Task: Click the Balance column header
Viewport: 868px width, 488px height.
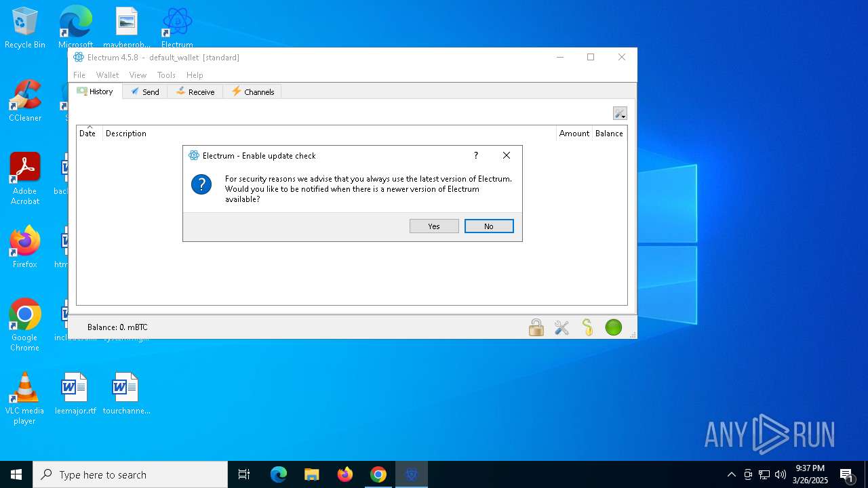Action: [609, 134]
